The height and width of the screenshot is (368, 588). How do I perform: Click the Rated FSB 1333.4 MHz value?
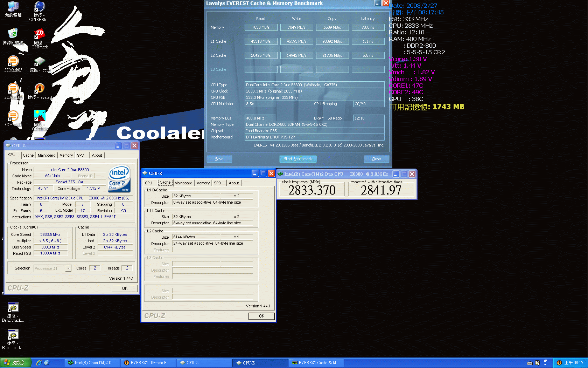[50, 253]
